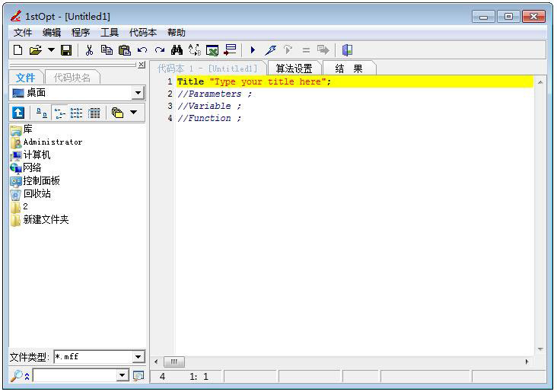Click inside the search text field

75,376
